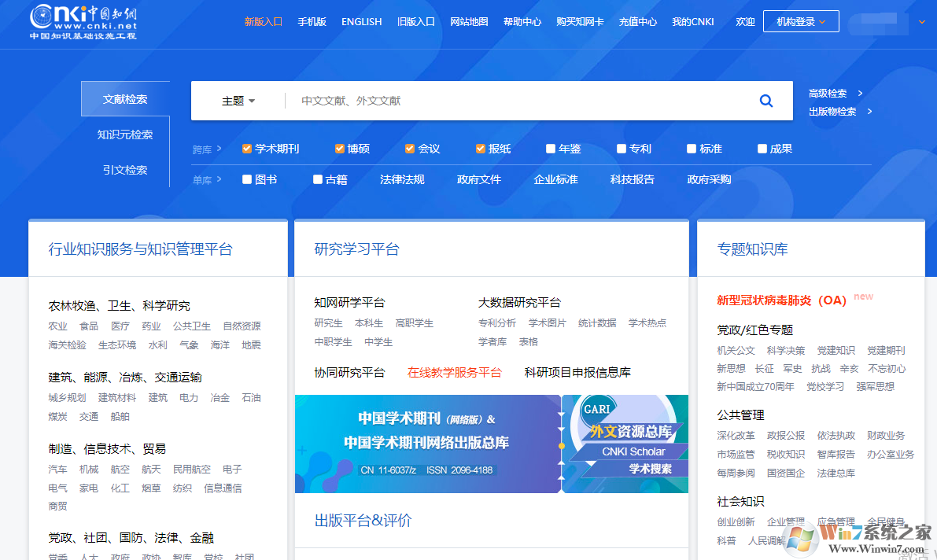This screenshot has height=560, width=937.
Task: Open 我的CNKI
Action: [692, 21]
